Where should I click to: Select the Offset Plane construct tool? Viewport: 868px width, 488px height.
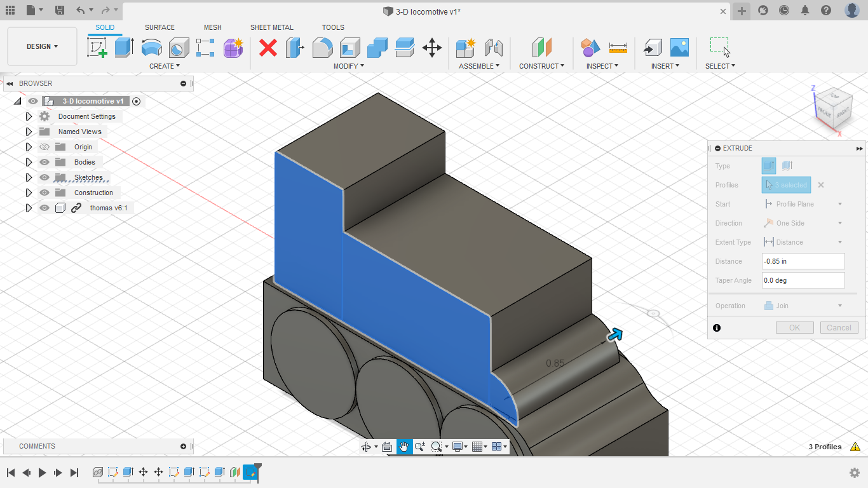[x=541, y=48]
